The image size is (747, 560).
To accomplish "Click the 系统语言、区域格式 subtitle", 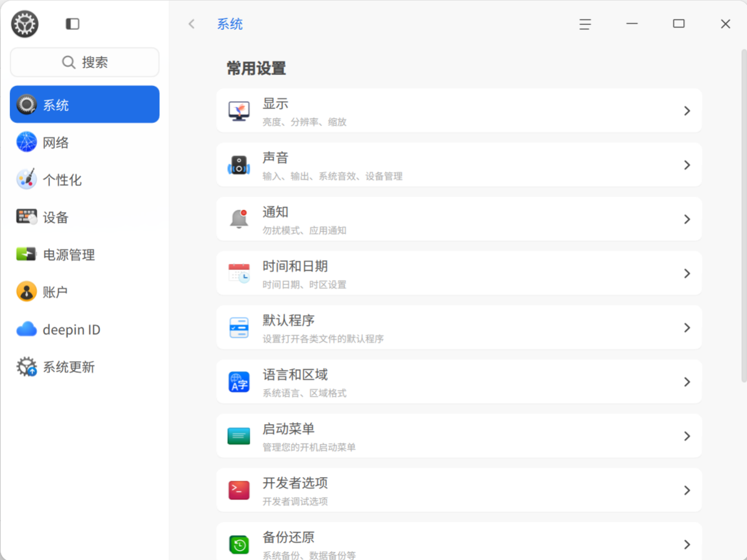I will 305,393.
